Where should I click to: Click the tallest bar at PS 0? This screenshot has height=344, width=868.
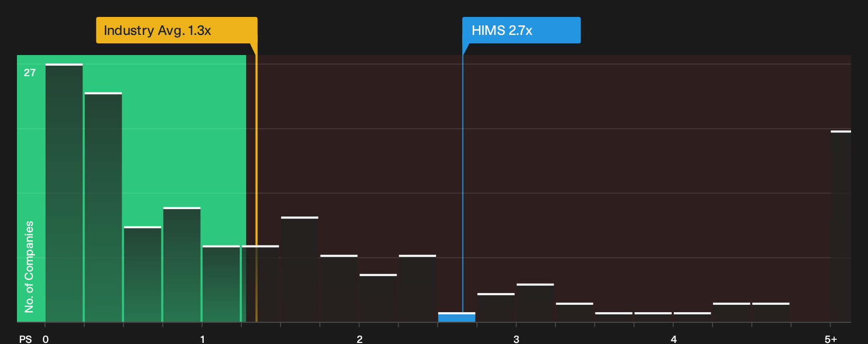point(64,193)
